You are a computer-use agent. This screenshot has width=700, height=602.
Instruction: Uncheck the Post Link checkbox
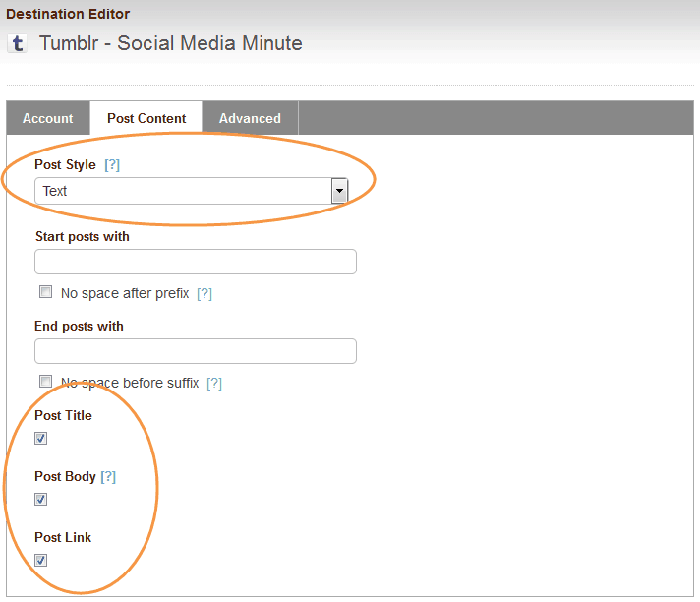point(40,560)
